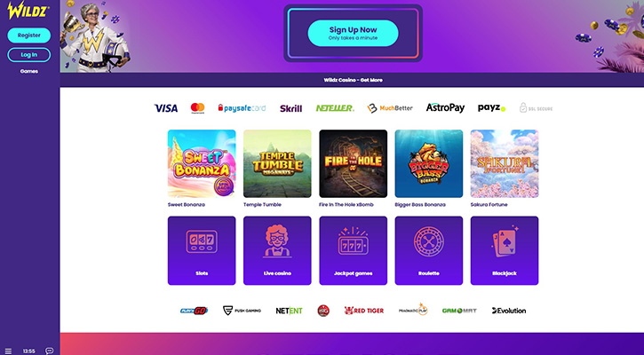Open the hamburger menu icon
The width and height of the screenshot is (644, 355).
coord(8,351)
